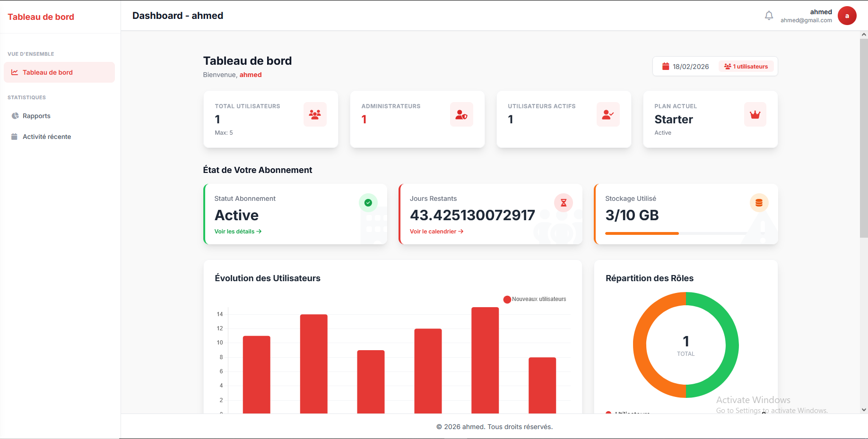Open the Rapports section from the sidebar
This screenshot has width=868, height=439.
37,115
